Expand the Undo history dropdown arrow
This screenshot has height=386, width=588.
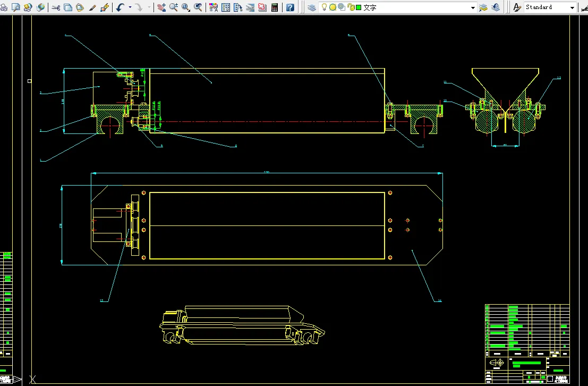[130, 7]
